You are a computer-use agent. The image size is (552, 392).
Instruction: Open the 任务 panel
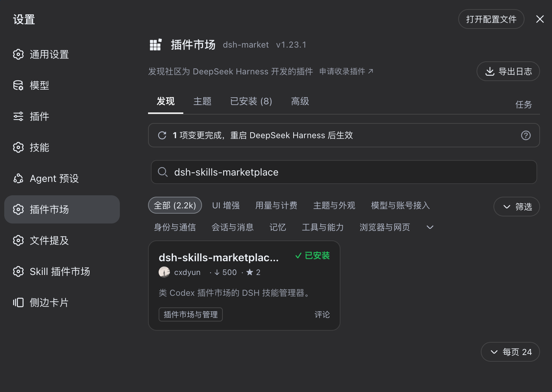tap(523, 105)
